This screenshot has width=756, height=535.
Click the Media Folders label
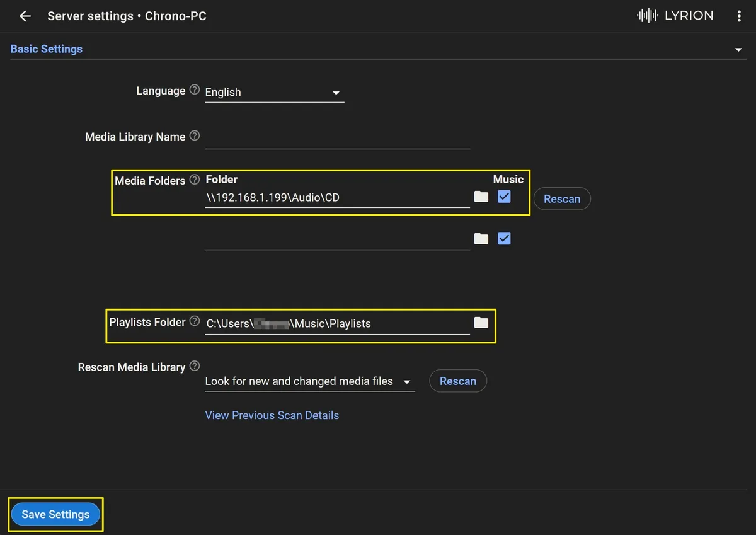[150, 181]
